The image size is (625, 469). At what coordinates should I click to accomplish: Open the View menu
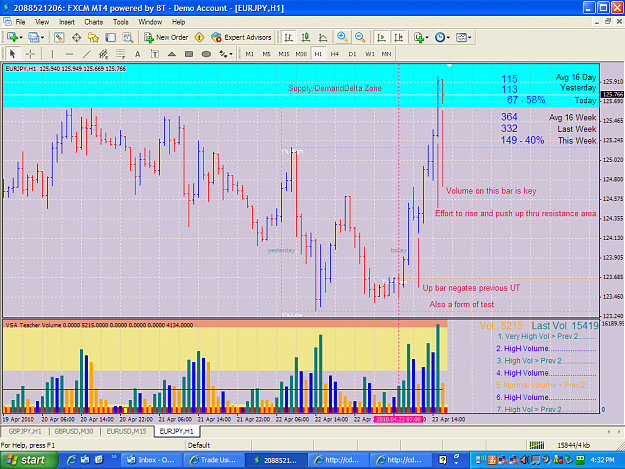click(42, 22)
